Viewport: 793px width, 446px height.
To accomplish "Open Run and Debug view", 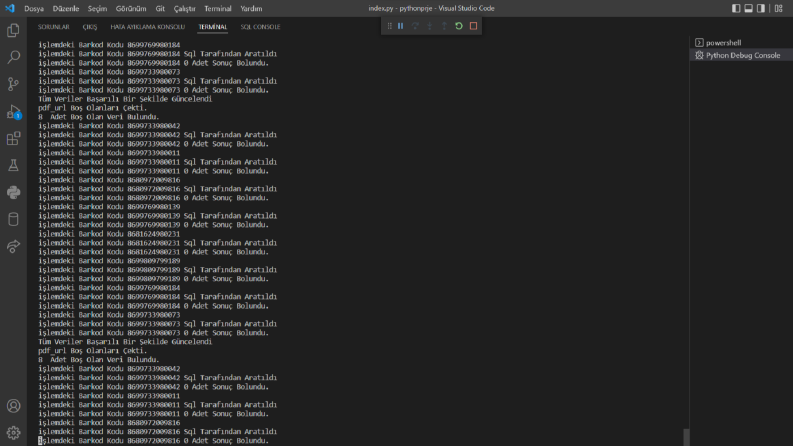I will [x=13, y=112].
